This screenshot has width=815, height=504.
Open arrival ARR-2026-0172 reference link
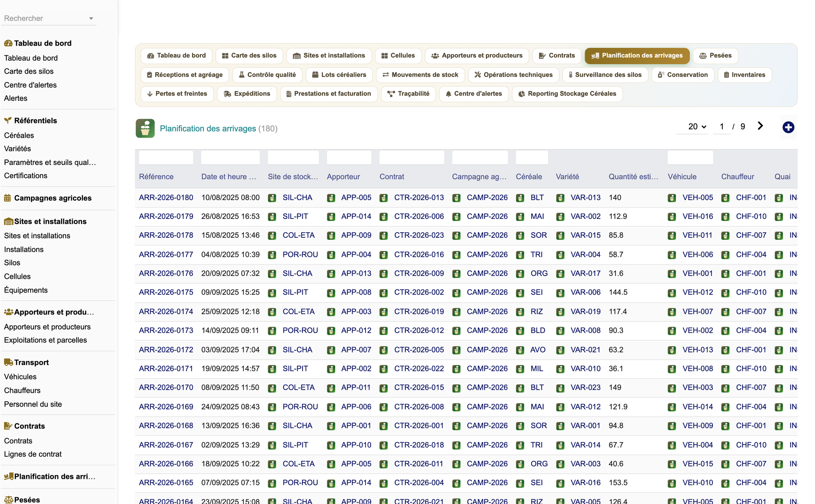click(166, 350)
